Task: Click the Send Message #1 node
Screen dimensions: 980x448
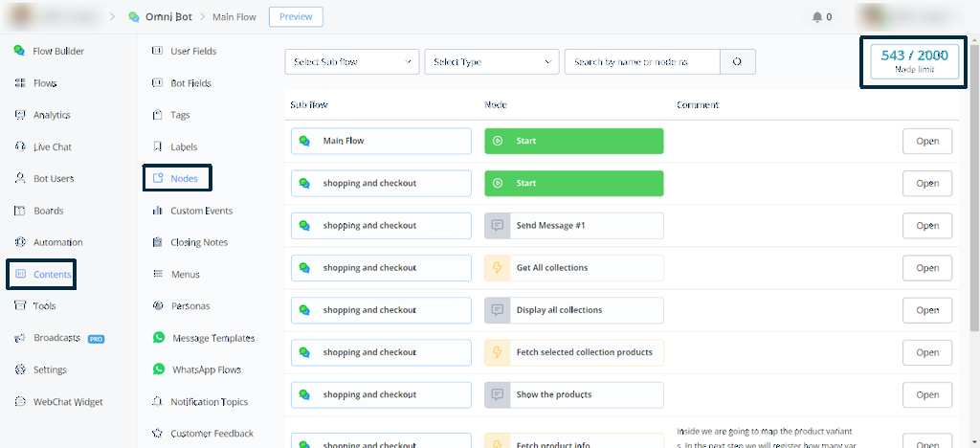Action: [574, 226]
